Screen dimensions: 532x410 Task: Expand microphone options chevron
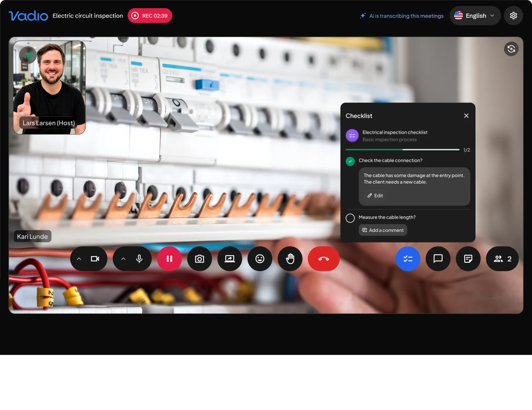[x=123, y=259]
